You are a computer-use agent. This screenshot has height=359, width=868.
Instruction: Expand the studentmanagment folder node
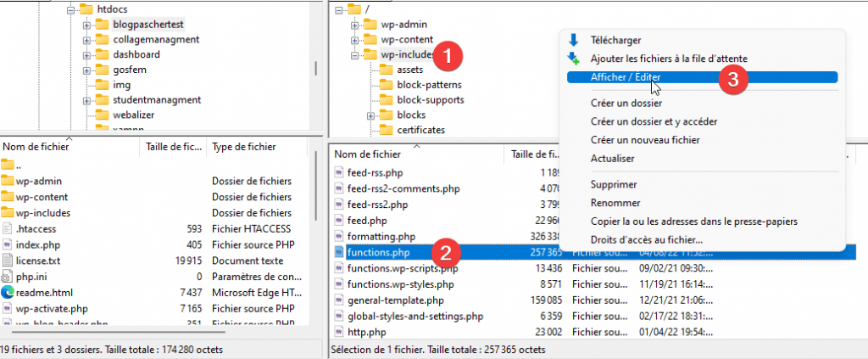tap(86, 101)
